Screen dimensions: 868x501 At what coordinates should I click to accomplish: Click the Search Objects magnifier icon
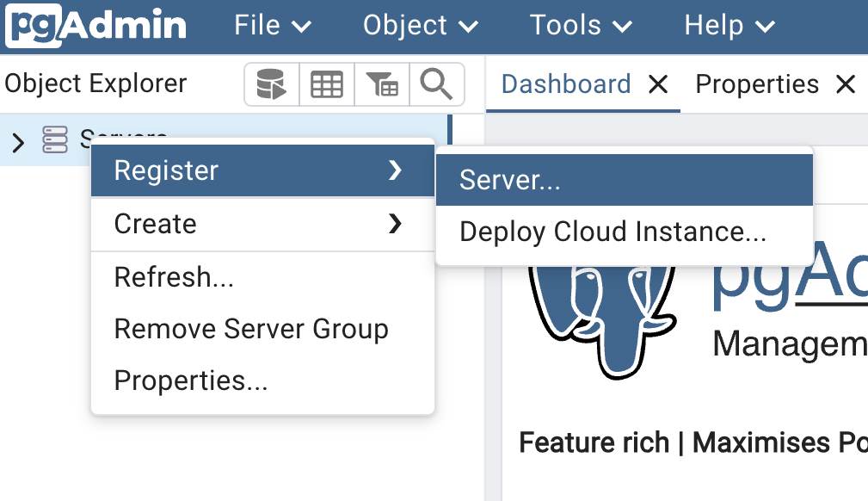(x=436, y=84)
